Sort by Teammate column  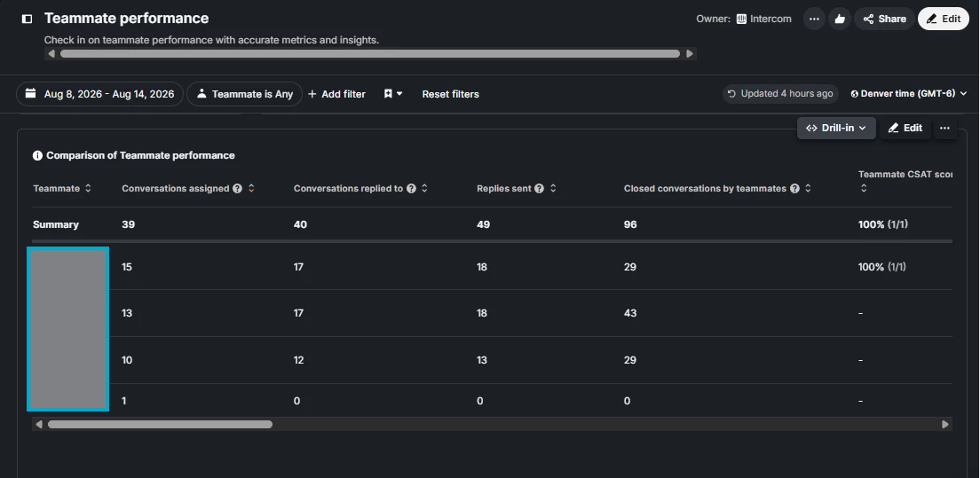(88, 188)
